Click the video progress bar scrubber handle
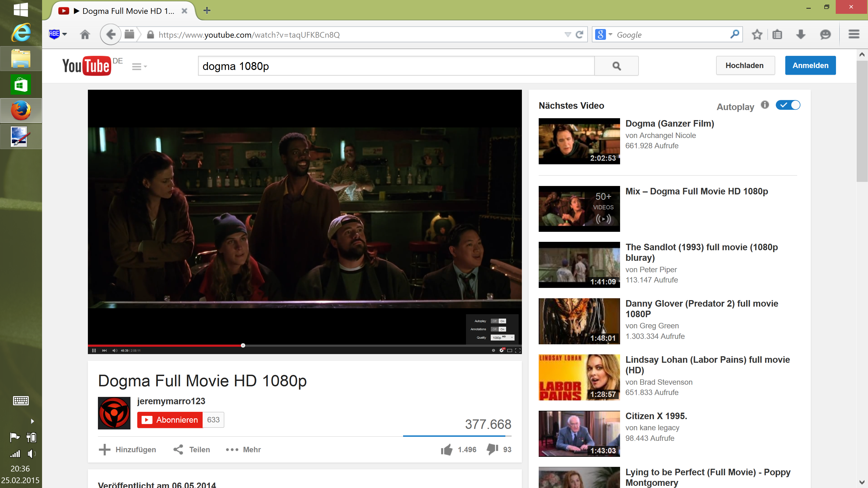Screen dimensions: 868x488 (x=243, y=345)
